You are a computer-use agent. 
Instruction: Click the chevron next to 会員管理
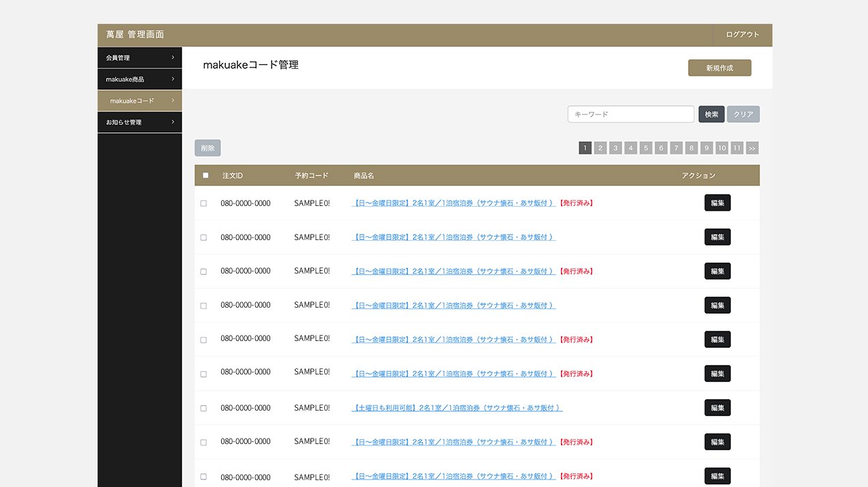pyautogui.click(x=173, y=58)
